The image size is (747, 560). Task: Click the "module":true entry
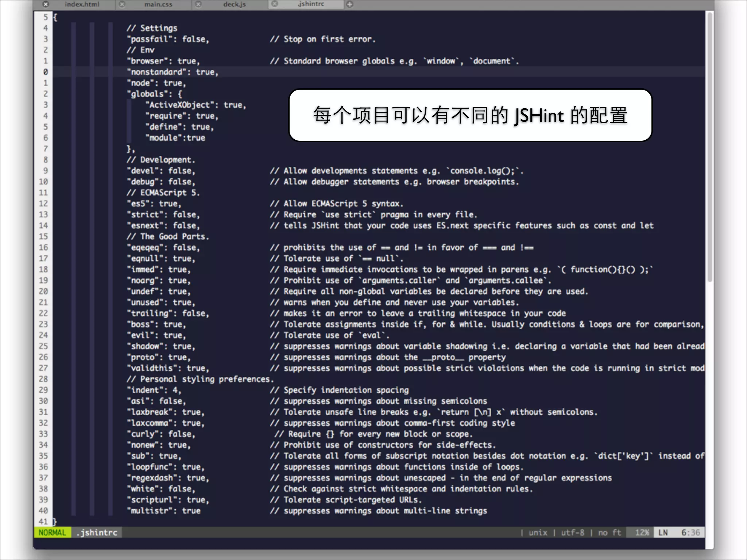click(x=175, y=138)
